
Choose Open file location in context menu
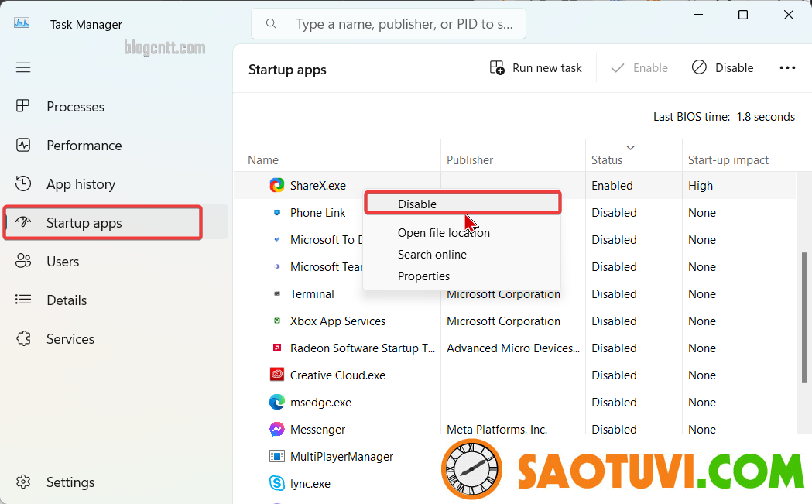click(444, 233)
